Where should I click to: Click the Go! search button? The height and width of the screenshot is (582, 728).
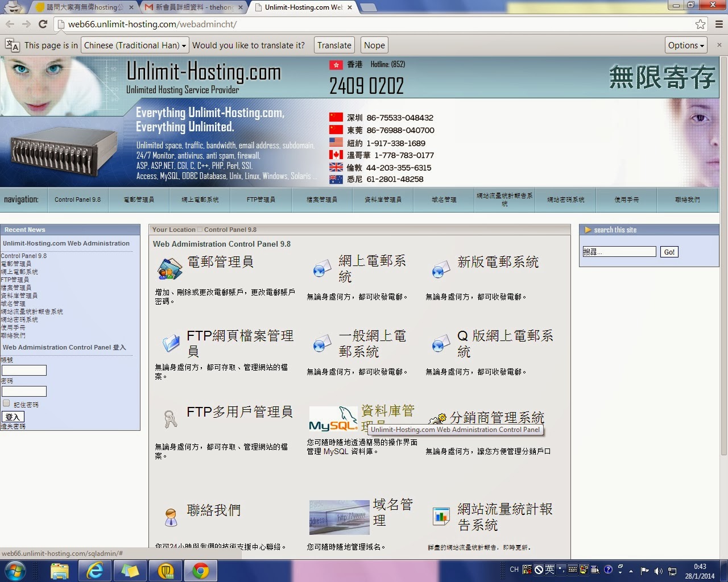[669, 252]
